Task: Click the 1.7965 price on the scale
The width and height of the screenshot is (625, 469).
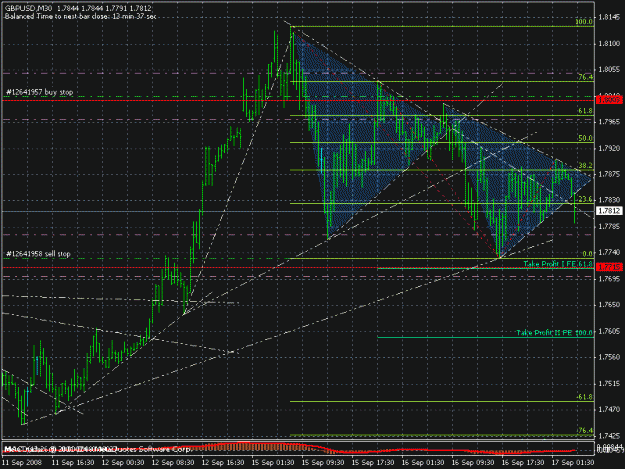Action: tap(609, 122)
